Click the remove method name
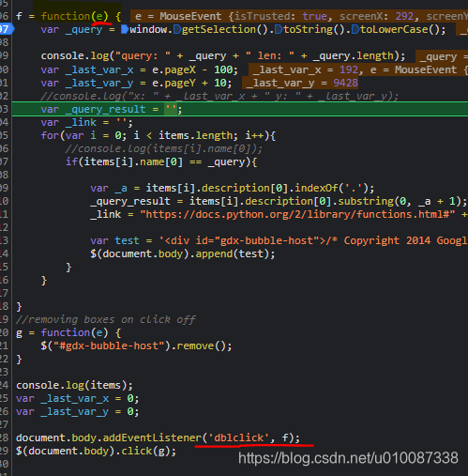This screenshot has height=476, width=468. tap(195, 345)
